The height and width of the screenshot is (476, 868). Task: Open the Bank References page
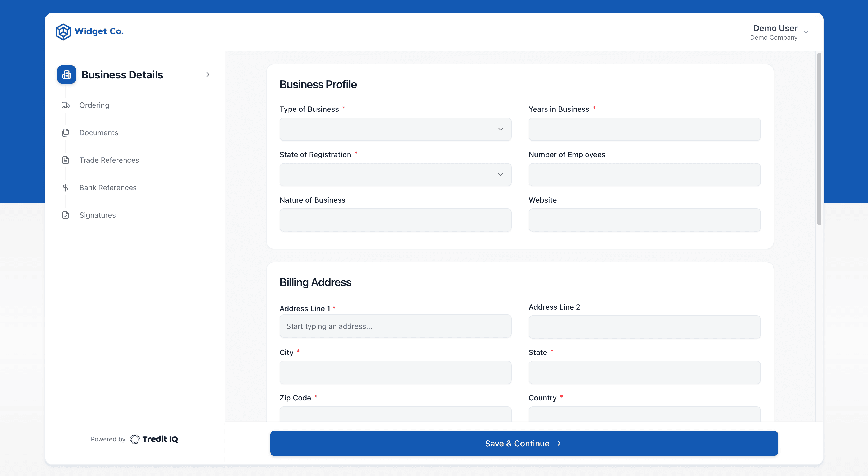tap(108, 188)
